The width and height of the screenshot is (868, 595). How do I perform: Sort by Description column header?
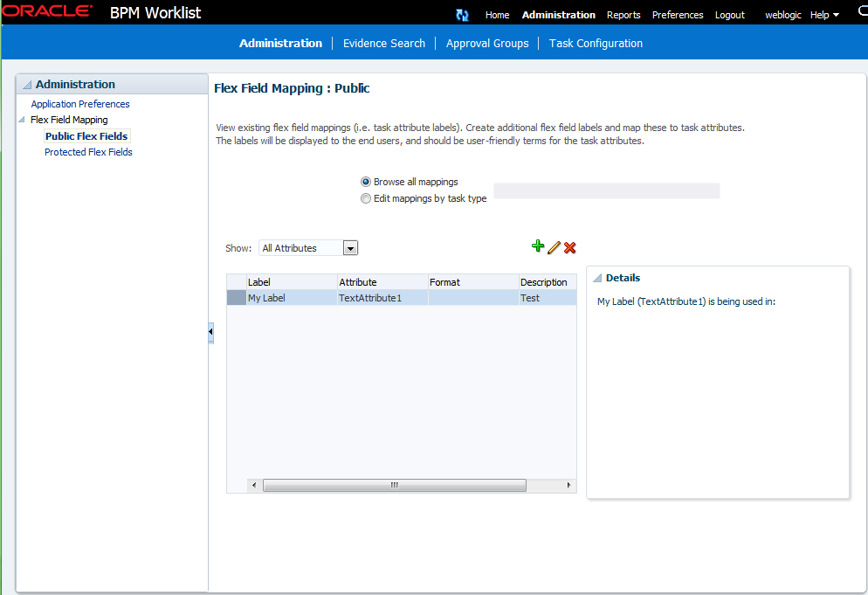[548, 282]
